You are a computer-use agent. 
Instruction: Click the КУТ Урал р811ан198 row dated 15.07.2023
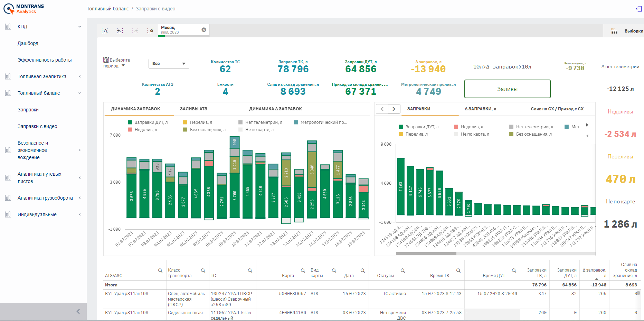click(x=371, y=299)
